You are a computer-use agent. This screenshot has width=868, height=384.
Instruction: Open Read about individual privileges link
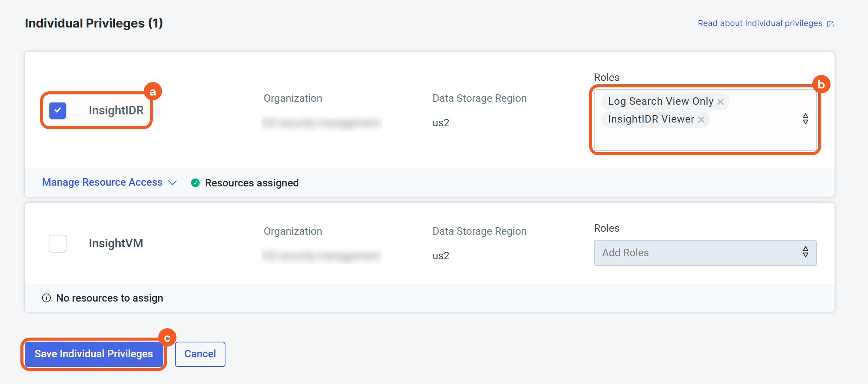[x=760, y=23]
